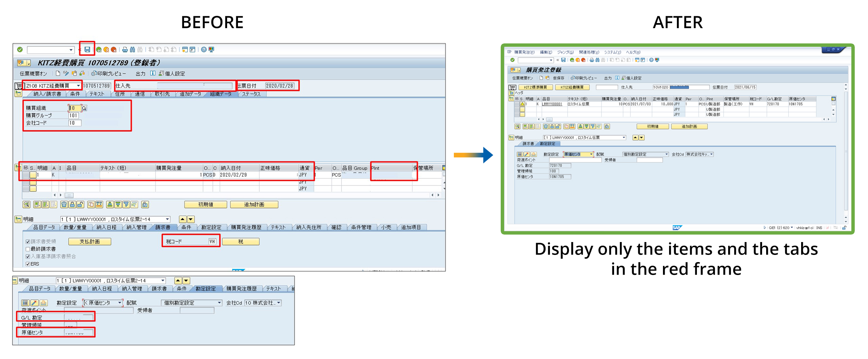Collapse the 明細 detail section toggle in AFTER
The image size is (868, 359).
coord(511,138)
